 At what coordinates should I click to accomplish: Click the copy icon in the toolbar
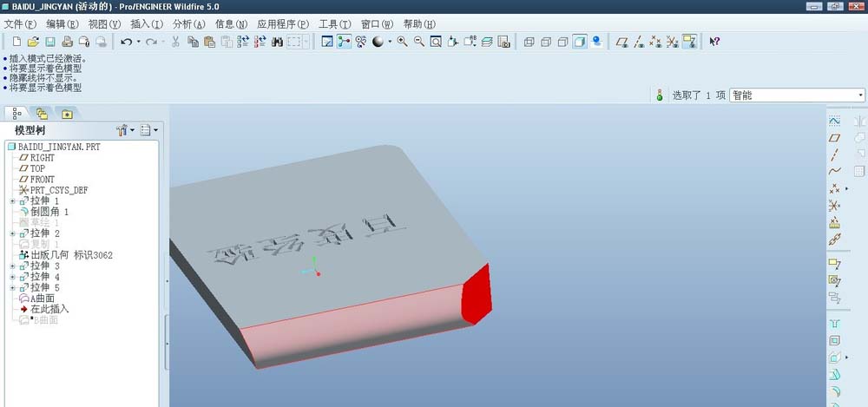click(193, 42)
